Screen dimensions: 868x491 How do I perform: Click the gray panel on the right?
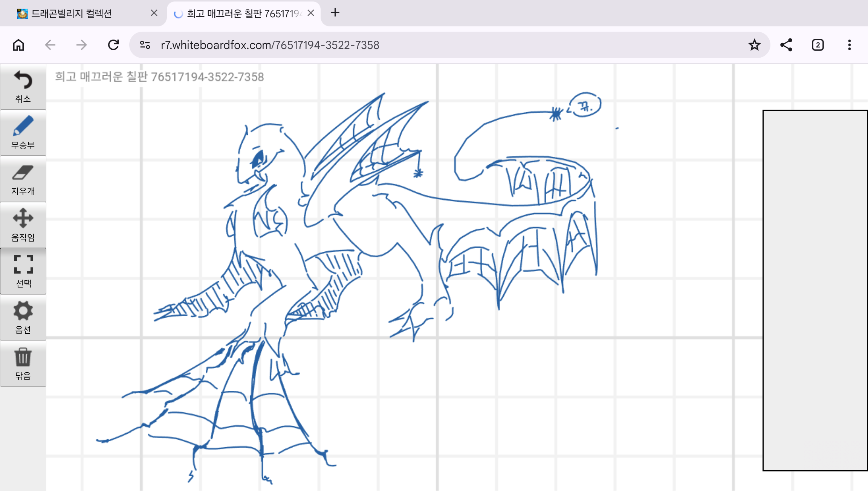tap(815, 290)
